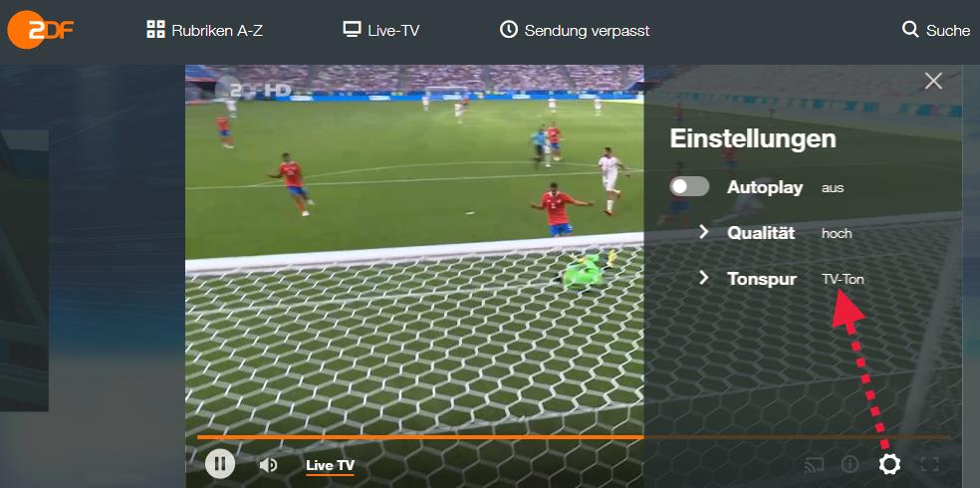Image resolution: width=980 pixels, height=488 pixels.
Task: Expand the Qualität chevron
Action: pyautogui.click(x=704, y=232)
